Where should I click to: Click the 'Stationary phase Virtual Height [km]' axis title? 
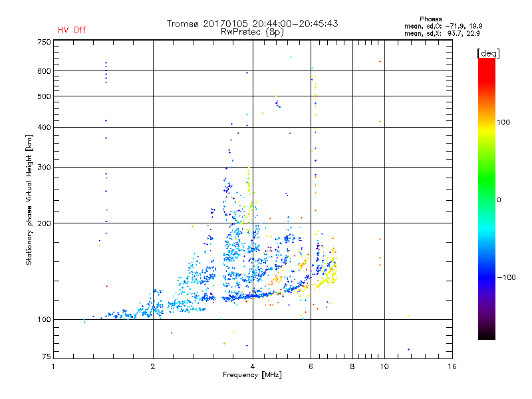[x=29, y=200]
